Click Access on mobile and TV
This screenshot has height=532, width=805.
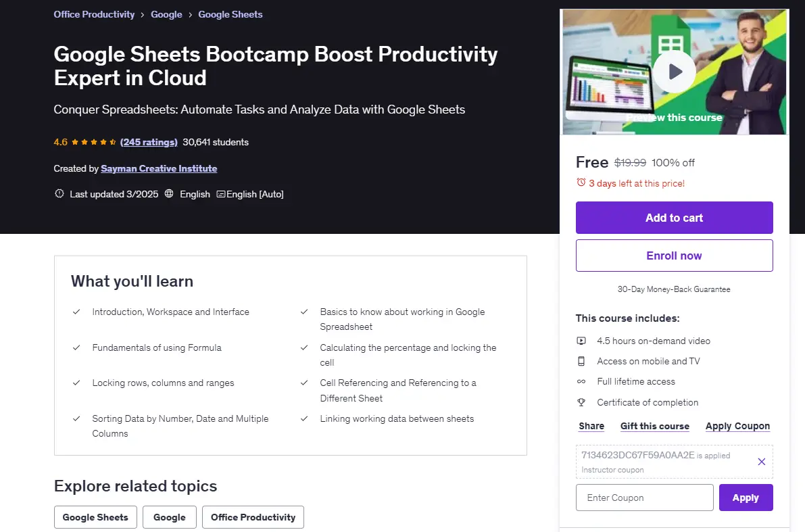648,361
